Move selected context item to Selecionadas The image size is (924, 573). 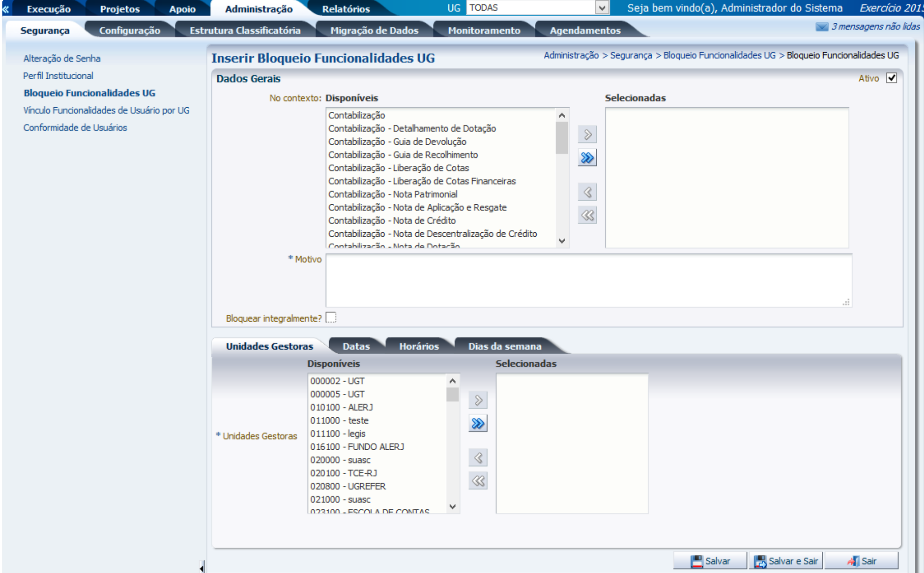coord(587,135)
